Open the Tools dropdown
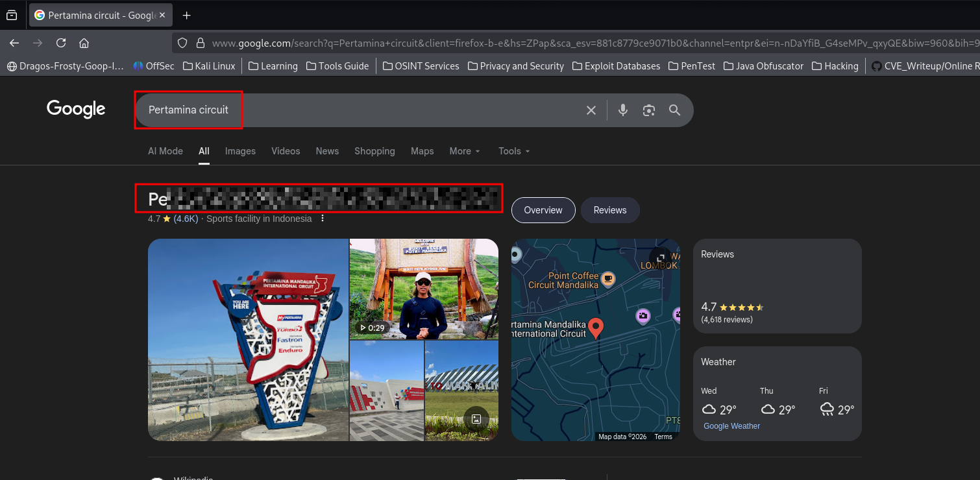 pos(514,151)
